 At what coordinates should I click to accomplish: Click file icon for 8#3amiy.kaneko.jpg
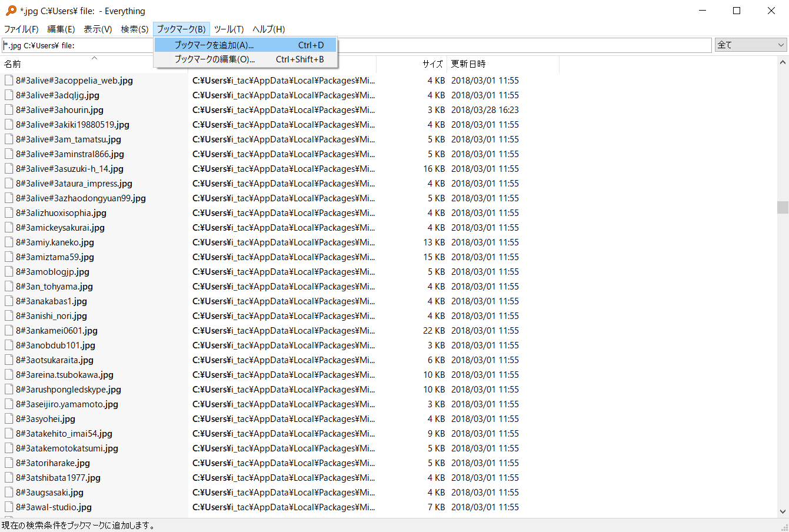pos(9,242)
